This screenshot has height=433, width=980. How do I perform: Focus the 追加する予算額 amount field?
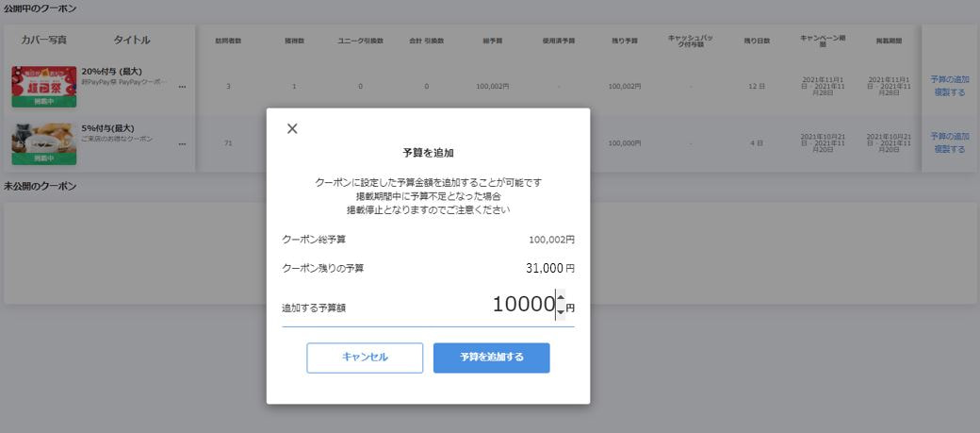(522, 305)
